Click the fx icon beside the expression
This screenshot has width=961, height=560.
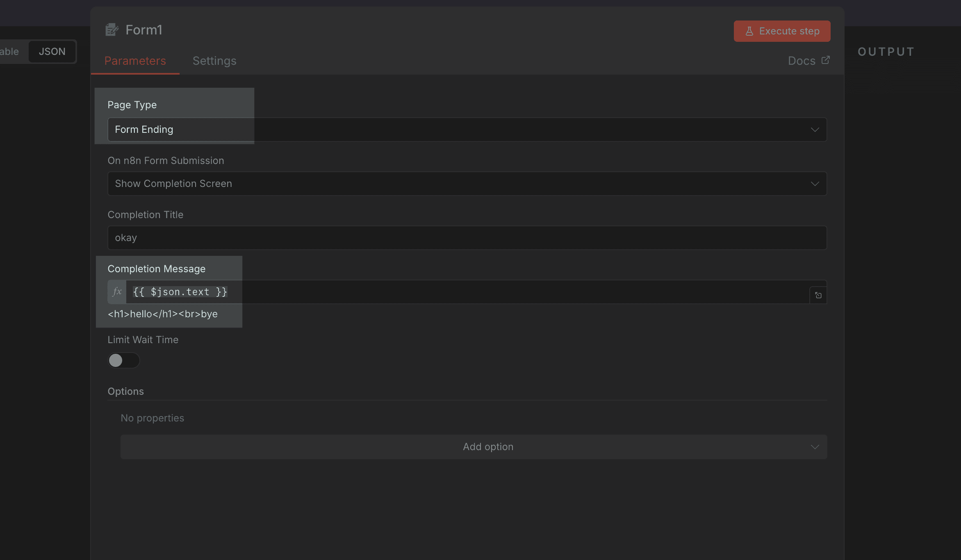click(x=117, y=292)
